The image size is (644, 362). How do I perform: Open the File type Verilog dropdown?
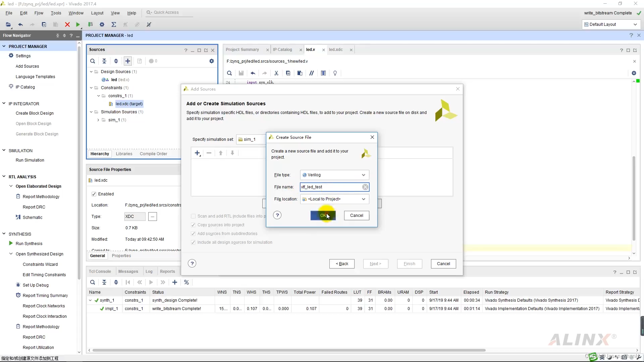click(334, 175)
